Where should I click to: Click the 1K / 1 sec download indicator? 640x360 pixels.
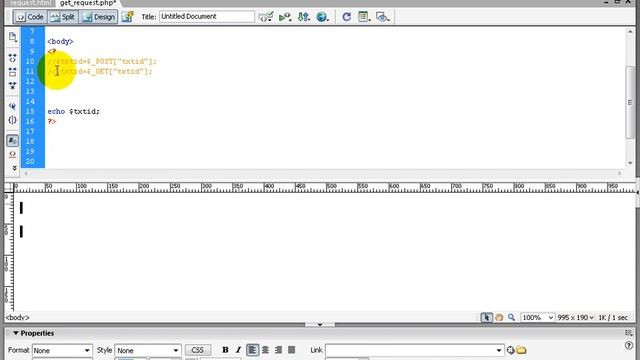(x=613, y=317)
